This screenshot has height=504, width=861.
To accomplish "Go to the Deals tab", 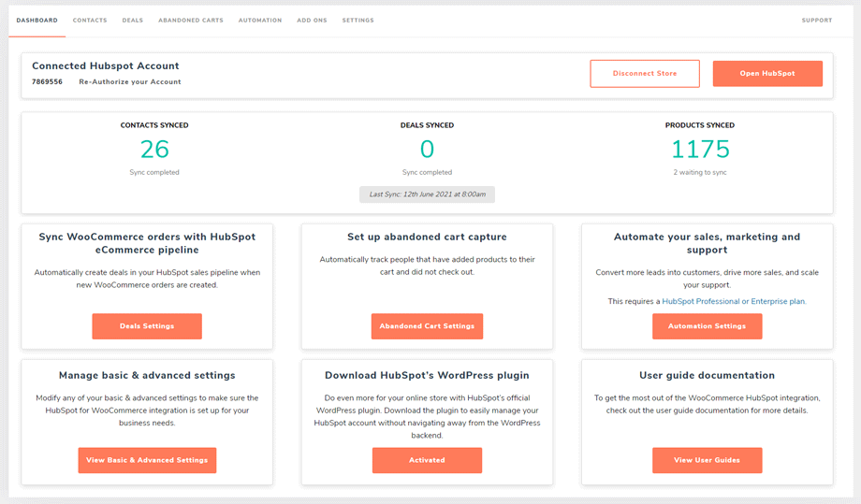I will 132,21.
